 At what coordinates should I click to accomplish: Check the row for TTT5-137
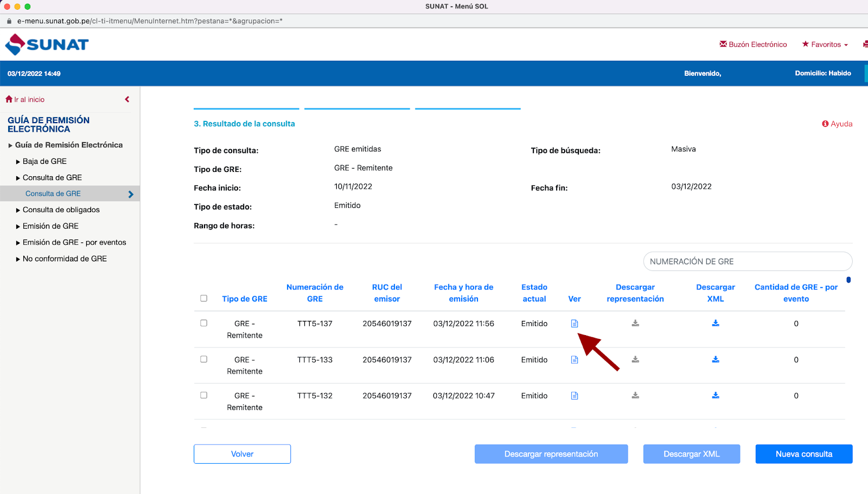[204, 323]
